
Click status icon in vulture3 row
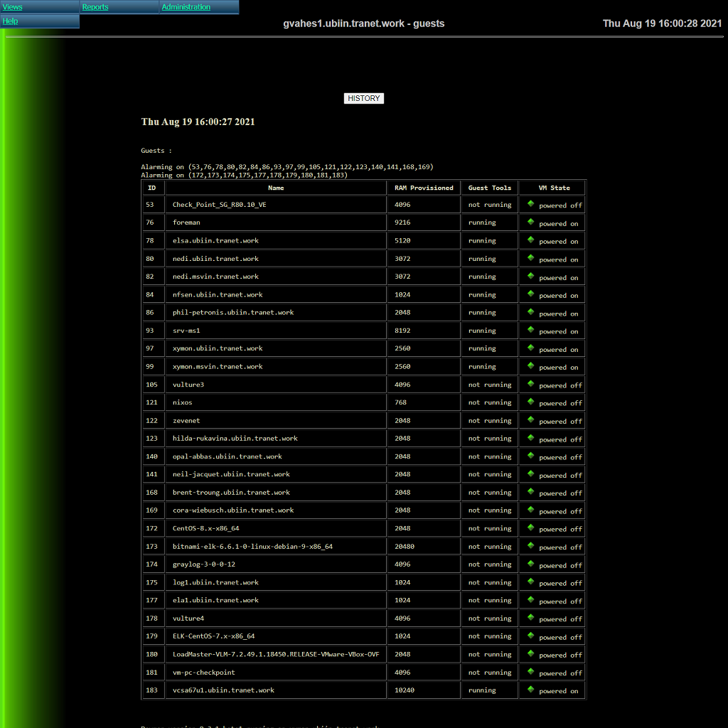(x=530, y=384)
